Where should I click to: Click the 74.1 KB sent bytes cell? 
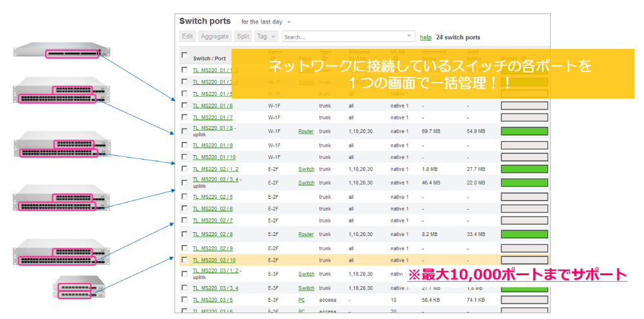476,300
